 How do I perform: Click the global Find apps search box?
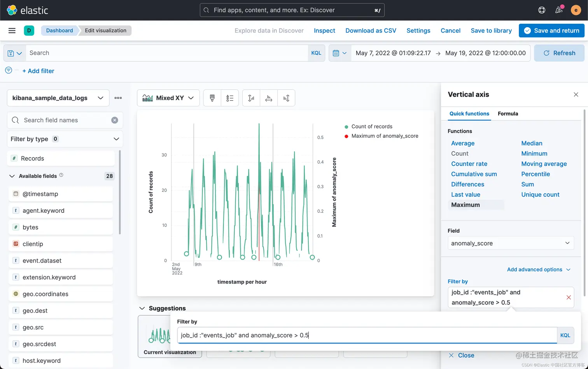(x=292, y=10)
